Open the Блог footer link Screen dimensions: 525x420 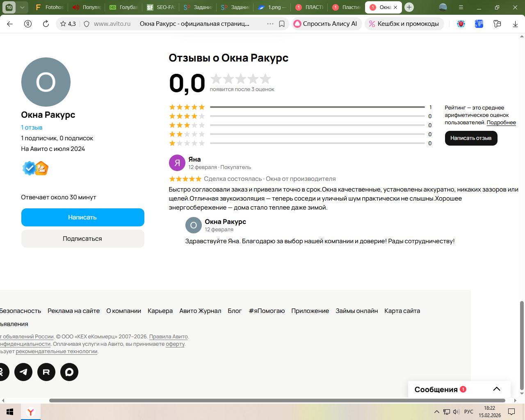tap(235, 311)
